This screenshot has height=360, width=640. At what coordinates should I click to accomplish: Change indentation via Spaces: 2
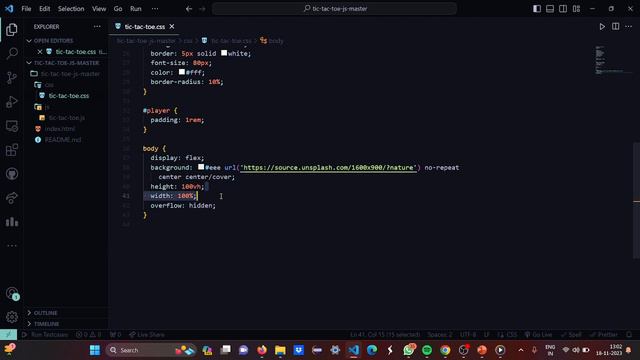[440, 335]
